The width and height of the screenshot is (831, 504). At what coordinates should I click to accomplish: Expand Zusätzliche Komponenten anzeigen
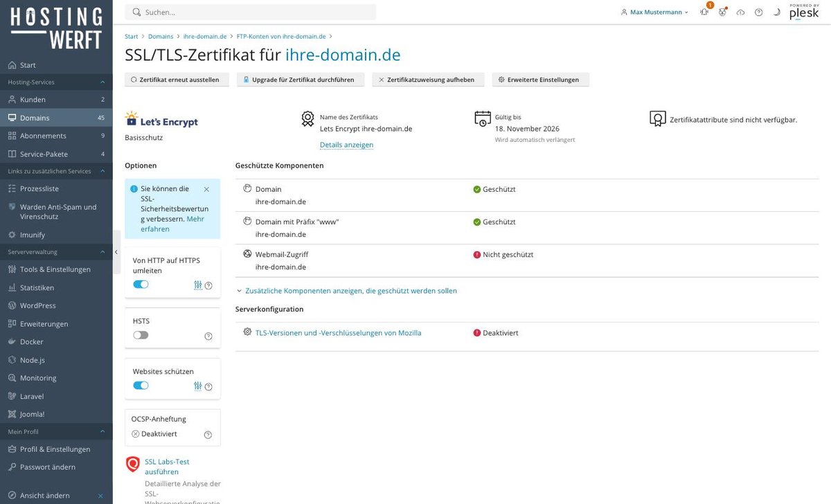click(x=346, y=291)
